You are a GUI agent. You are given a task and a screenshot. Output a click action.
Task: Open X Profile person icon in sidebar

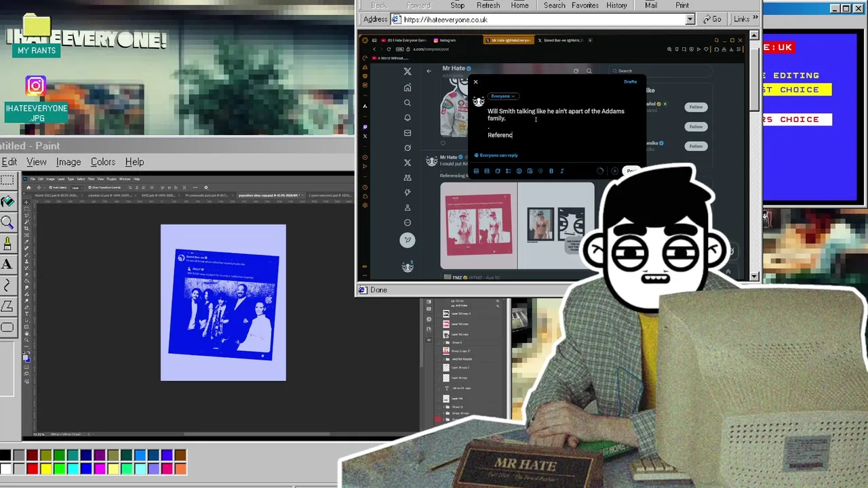tap(408, 207)
